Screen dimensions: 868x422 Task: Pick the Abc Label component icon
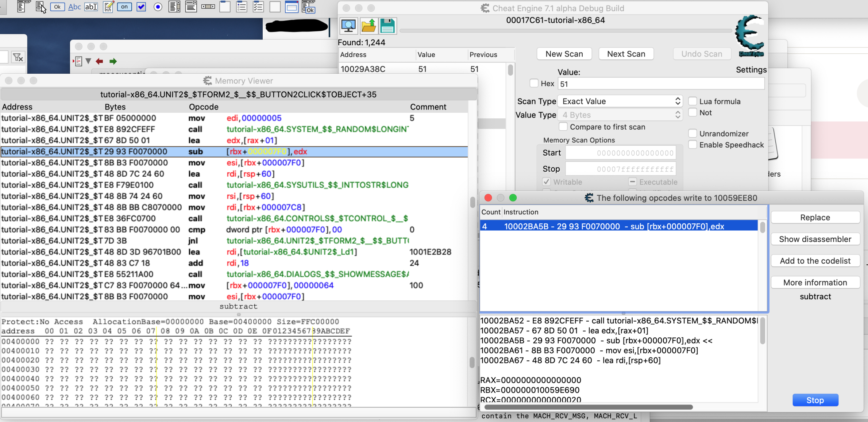pos(74,7)
